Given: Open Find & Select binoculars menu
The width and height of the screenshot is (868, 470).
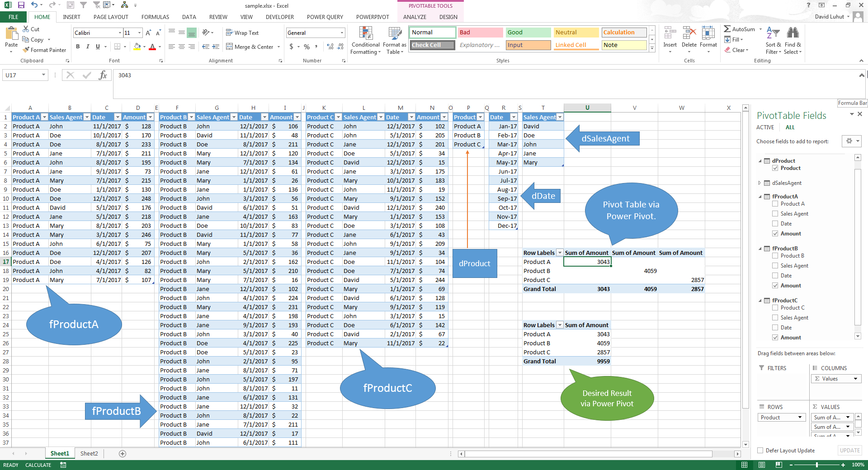Looking at the screenshot, I should (793, 40).
